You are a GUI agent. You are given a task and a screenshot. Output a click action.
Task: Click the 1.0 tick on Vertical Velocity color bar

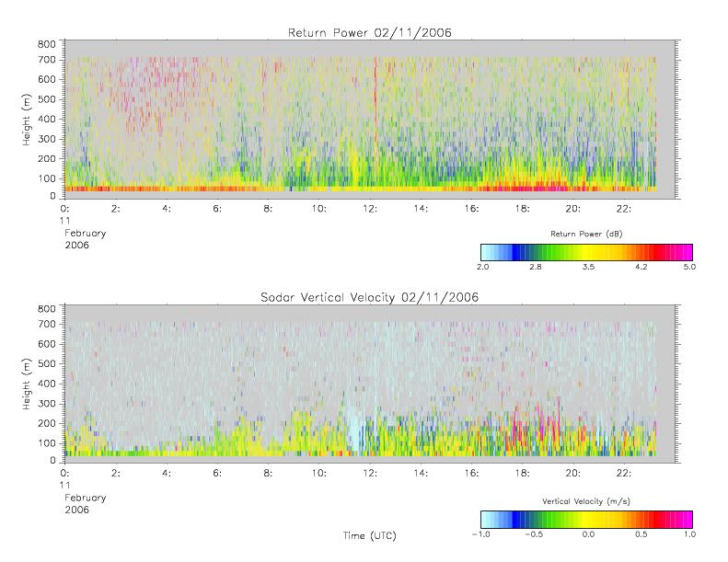pos(689,534)
